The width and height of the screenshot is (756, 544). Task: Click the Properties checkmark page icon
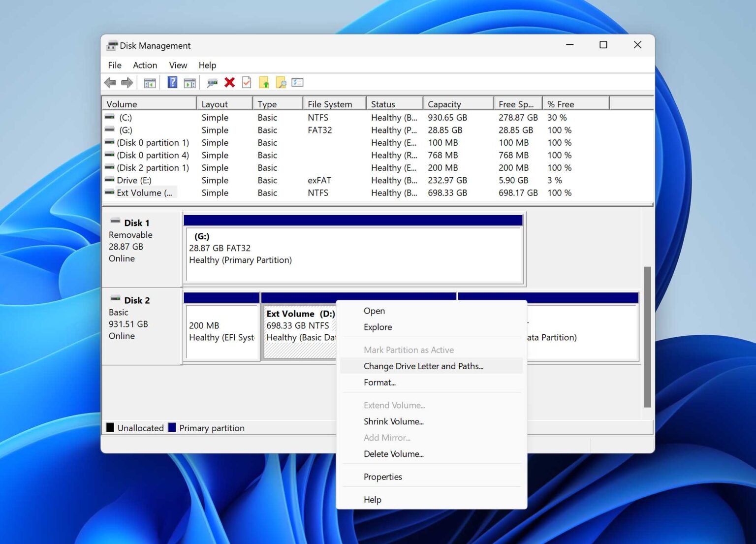[247, 82]
